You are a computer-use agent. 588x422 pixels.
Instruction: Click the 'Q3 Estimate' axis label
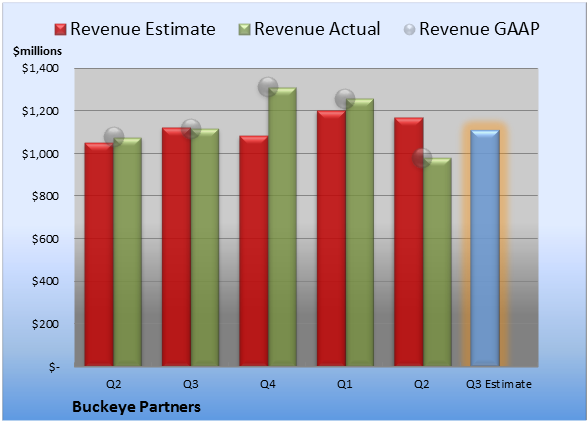[499, 384]
